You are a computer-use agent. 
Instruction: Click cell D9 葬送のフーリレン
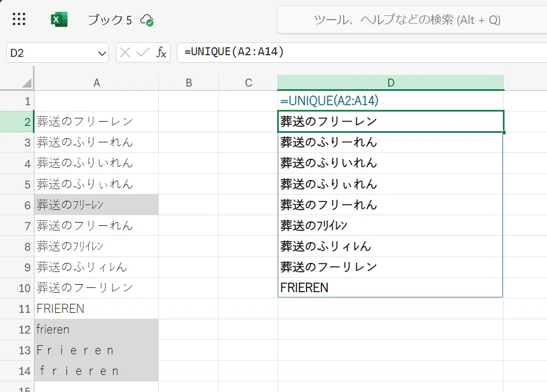[391, 267]
